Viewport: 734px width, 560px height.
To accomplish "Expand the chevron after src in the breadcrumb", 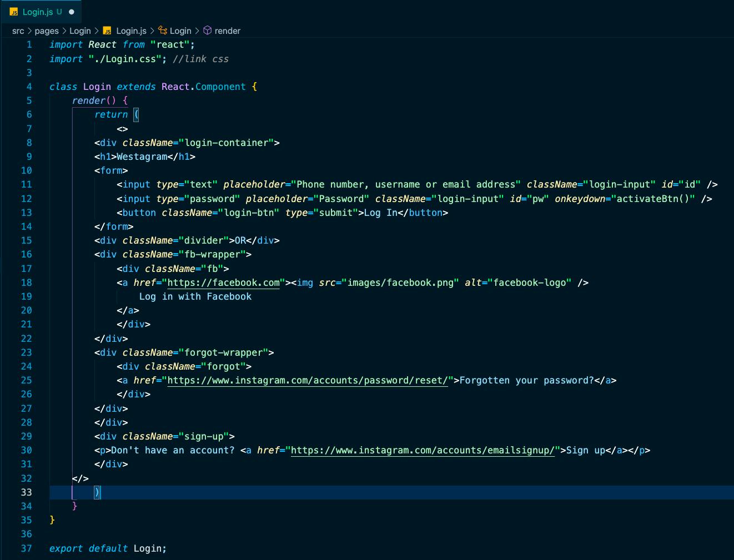I will 29,31.
